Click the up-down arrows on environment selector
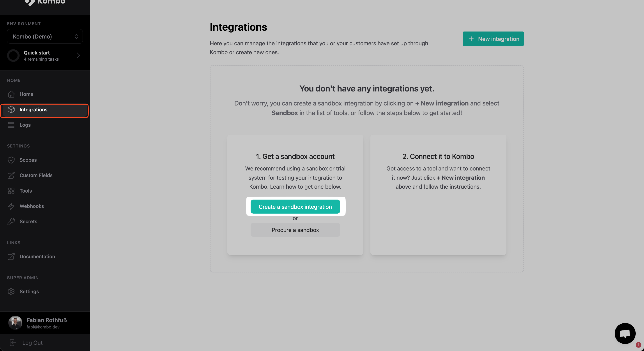This screenshot has width=644, height=351. 76,37
